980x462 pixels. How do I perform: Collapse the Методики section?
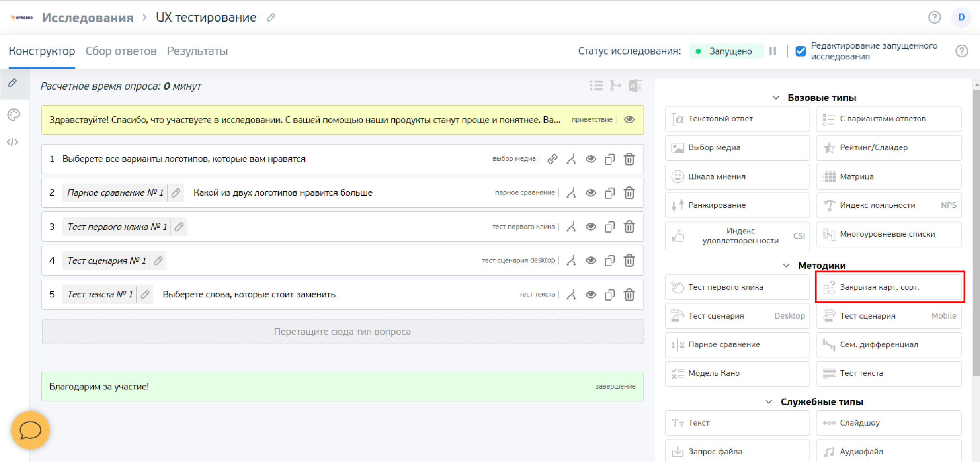tap(786, 265)
